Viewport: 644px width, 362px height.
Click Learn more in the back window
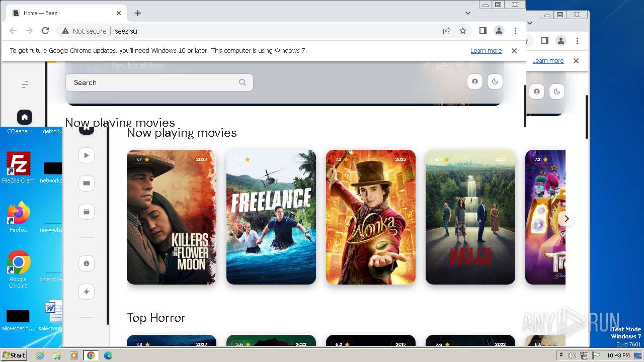tap(548, 61)
